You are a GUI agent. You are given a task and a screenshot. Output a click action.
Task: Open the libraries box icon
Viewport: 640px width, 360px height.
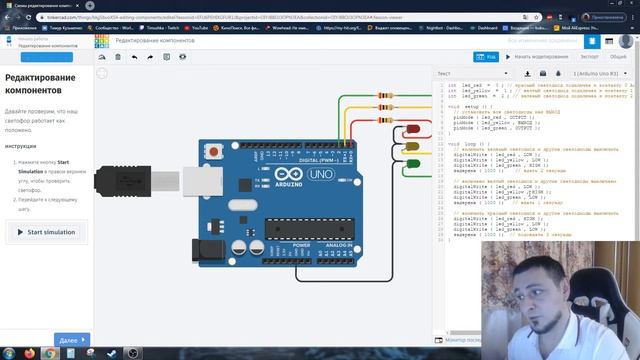click(543, 73)
